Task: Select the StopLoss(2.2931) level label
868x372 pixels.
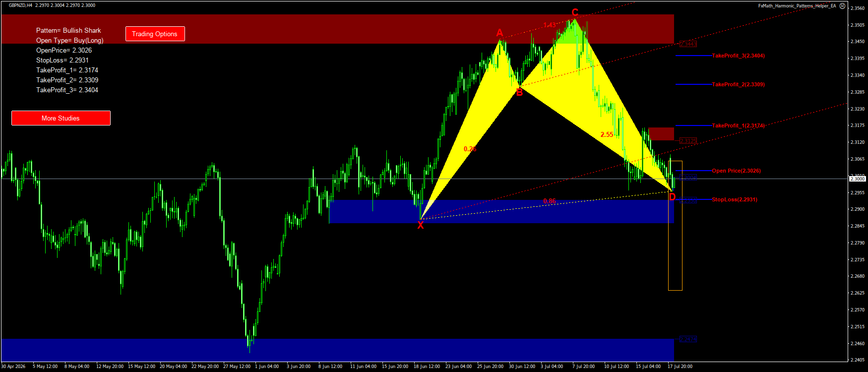Action: [734, 199]
